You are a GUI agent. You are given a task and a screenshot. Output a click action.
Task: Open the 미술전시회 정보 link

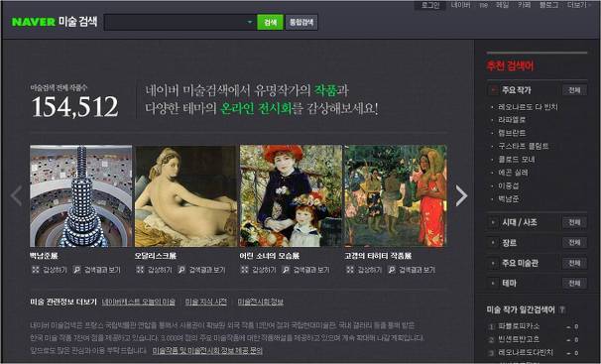coord(261,302)
